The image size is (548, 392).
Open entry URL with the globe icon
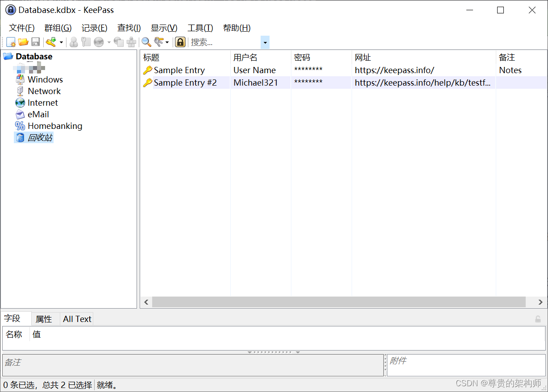pyautogui.click(x=99, y=42)
